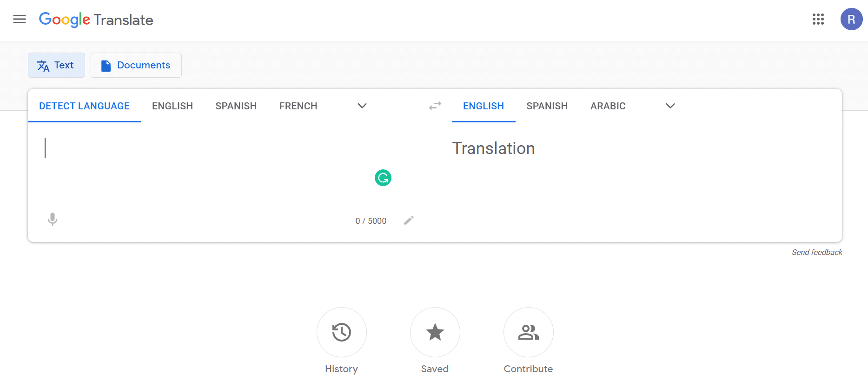Turn on handwriting pencil input
868x389 pixels.
pyautogui.click(x=409, y=221)
